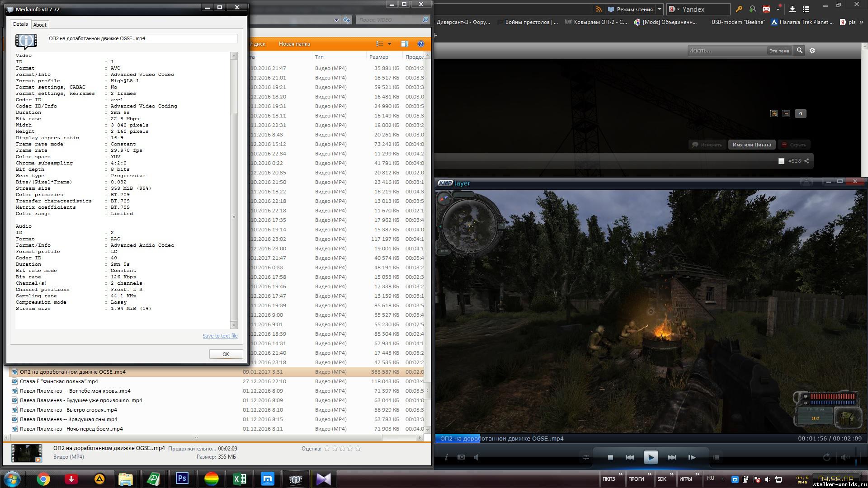Select the Details tab in MediaInfo
This screenshot has width=868, height=488.
(x=20, y=24)
